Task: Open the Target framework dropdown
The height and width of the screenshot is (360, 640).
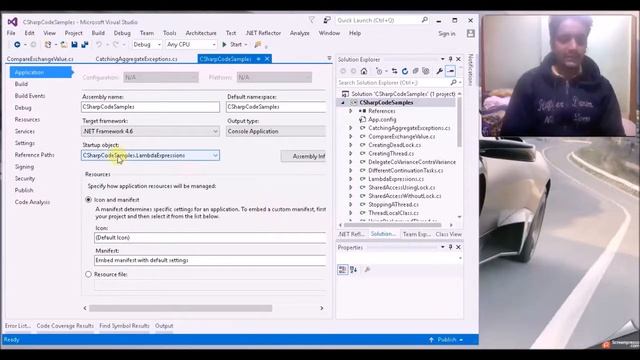Action: click(x=215, y=131)
